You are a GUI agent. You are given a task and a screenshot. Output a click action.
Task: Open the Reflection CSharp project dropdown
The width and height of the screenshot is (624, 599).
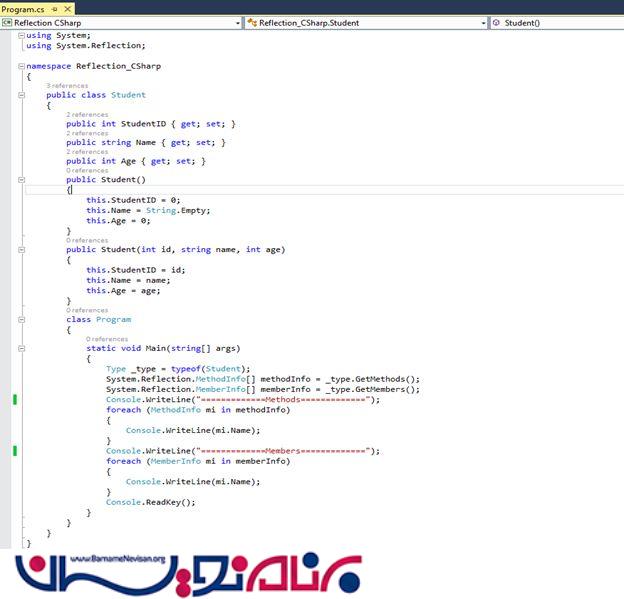point(237,22)
